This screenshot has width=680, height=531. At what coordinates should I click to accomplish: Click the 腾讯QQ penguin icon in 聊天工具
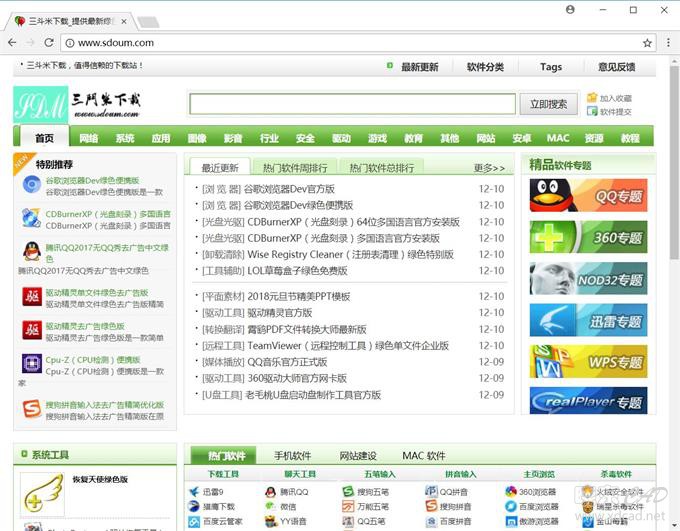(271, 492)
